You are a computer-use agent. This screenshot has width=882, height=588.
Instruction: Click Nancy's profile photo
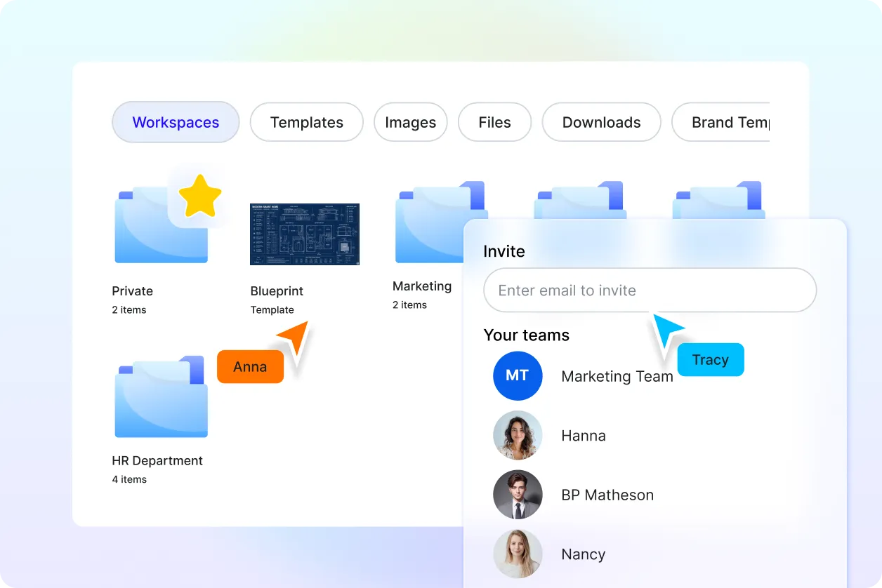(518, 554)
